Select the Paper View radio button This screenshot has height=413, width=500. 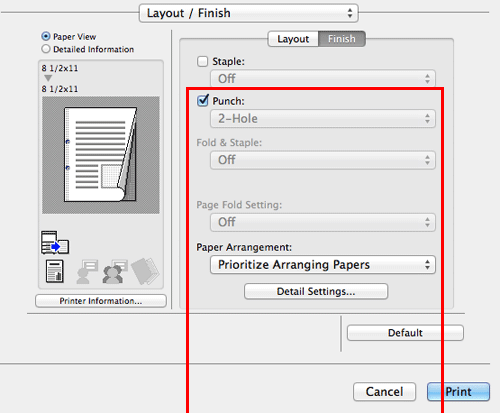pos(46,36)
